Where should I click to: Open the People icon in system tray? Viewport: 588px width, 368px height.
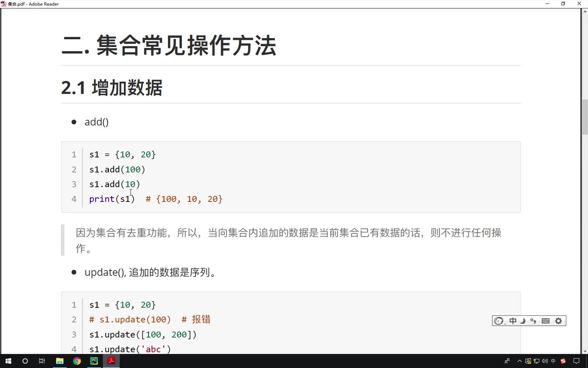coord(507,361)
